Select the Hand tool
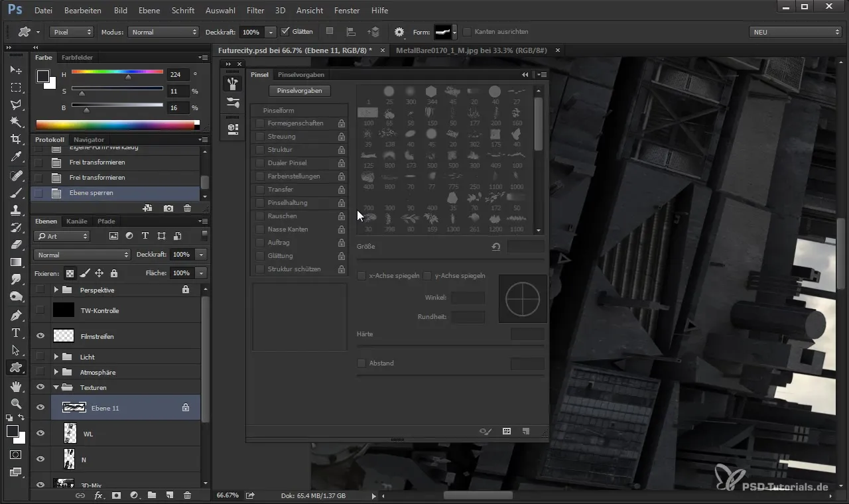This screenshot has height=504, width=849. pos(16,386)
